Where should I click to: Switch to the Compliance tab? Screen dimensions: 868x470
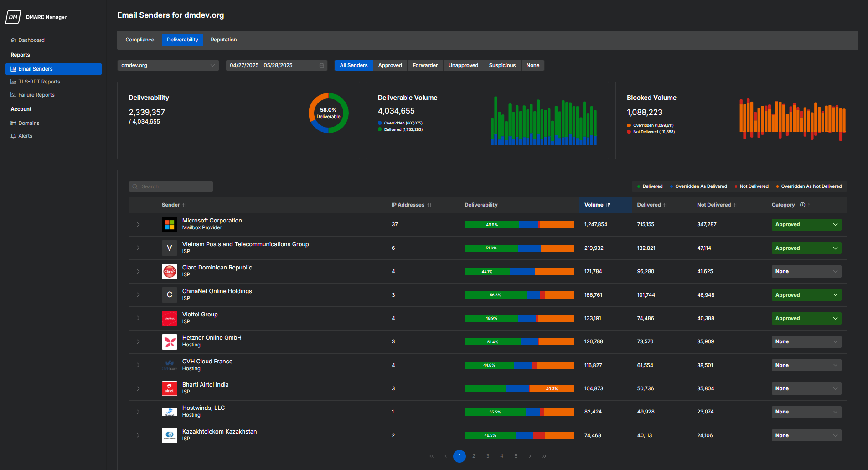[139, 40]
